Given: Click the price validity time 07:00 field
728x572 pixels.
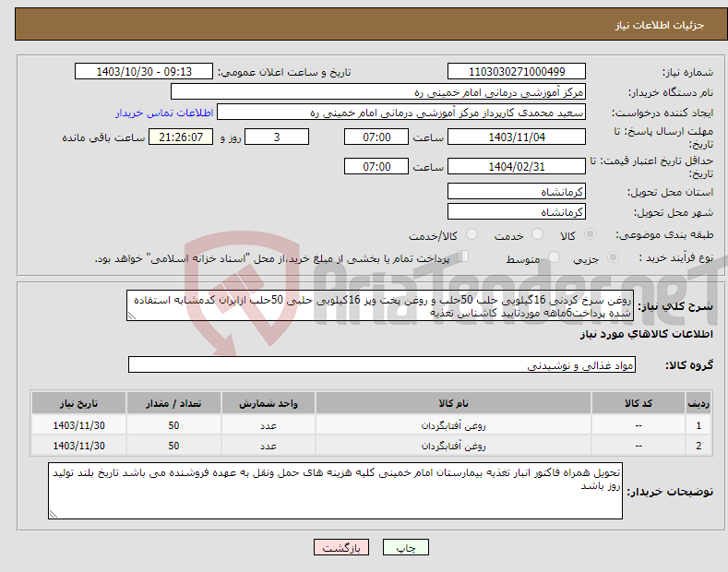Looking at the screenshot, I should click(x=376, y=166).
